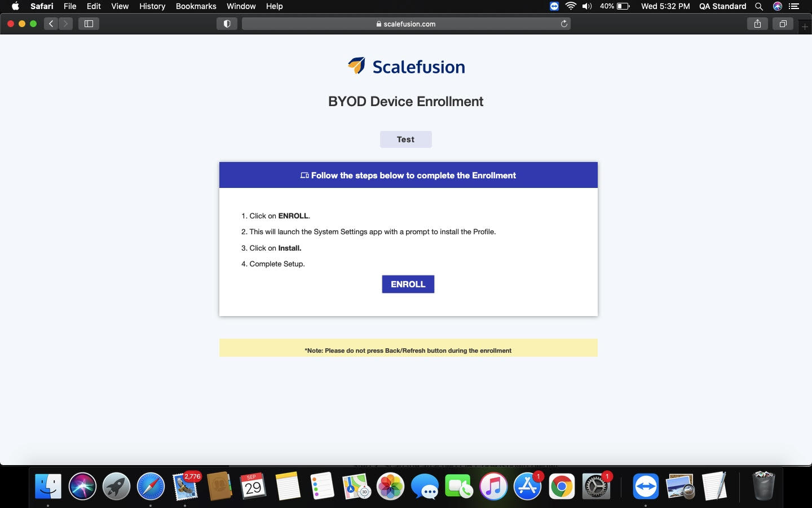Open Finder from the Dock

pyautogui.click(x=48, y=487)
